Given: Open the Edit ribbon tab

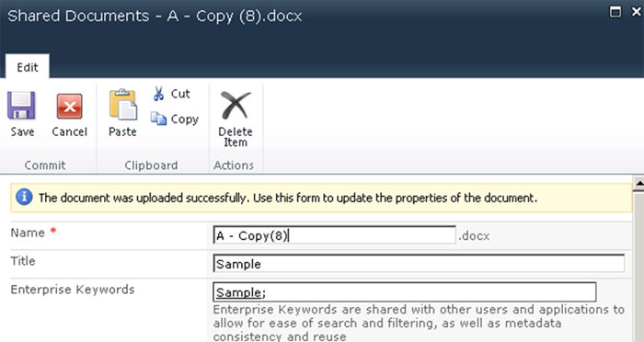Looking at the screenshot, I should (x=28, y=67).
